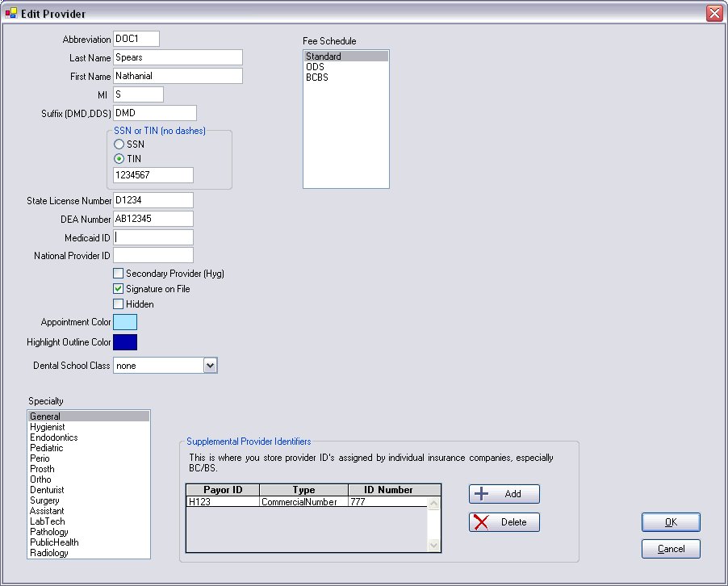Select BCBS fee schedule
This screenshot has width=728, height=586.
(316, 77)
